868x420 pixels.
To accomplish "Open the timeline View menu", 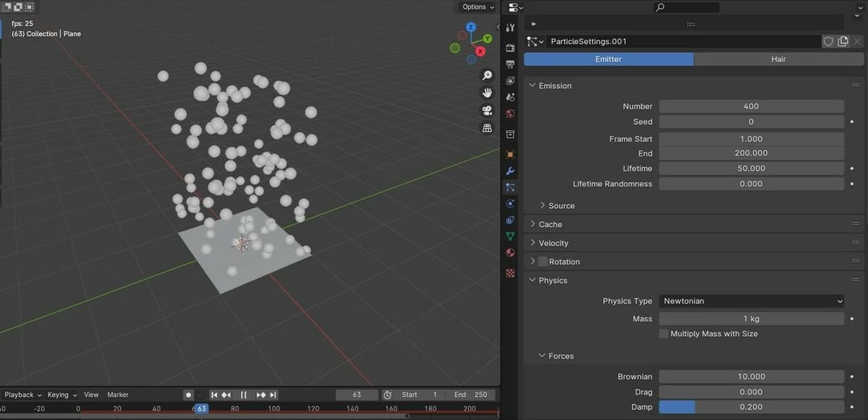I will click(91, 395).
